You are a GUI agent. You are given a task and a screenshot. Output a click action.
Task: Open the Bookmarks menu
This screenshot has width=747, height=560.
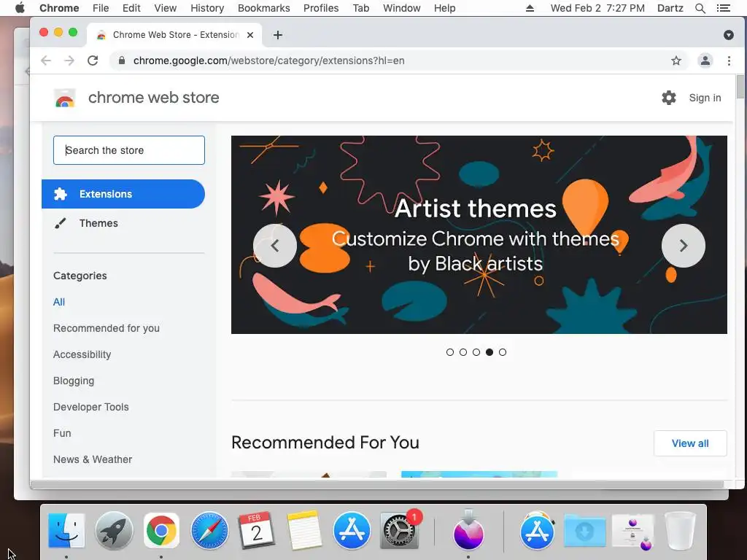(x=264, y=8)
